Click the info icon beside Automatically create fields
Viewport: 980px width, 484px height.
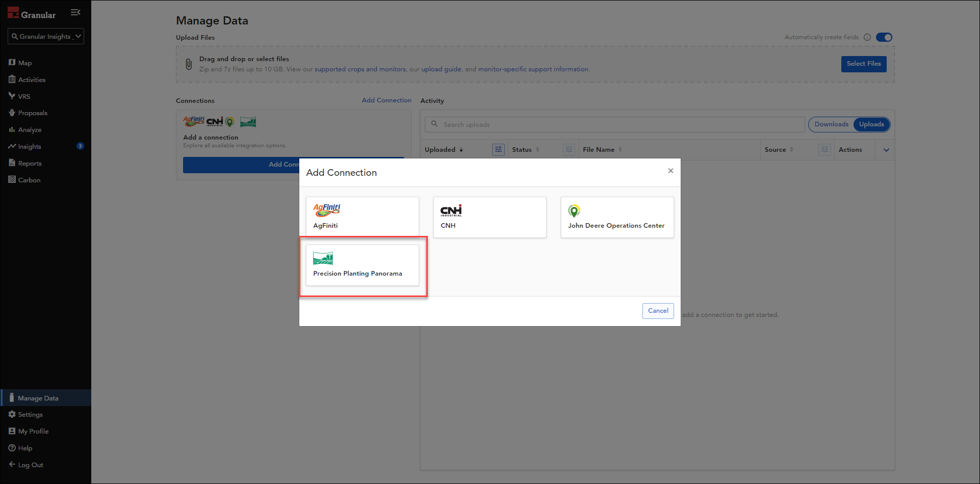tap(867, 37)
